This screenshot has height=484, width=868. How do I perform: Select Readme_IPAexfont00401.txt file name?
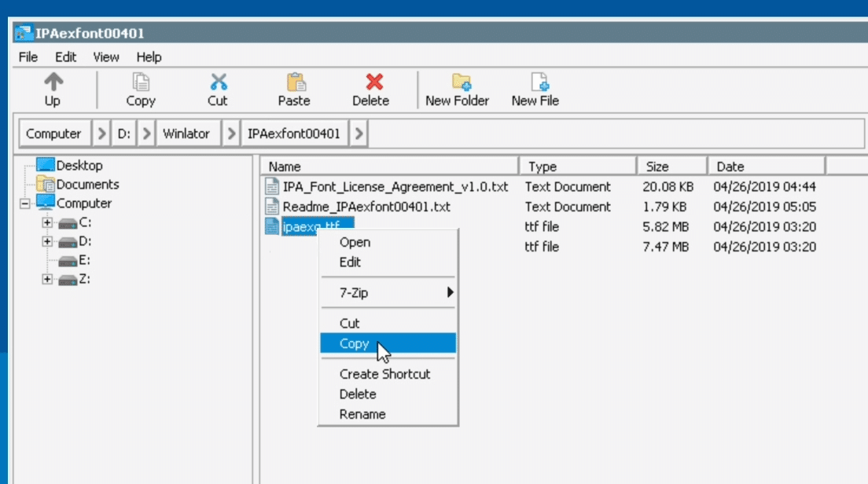click(x=366, y=207)
